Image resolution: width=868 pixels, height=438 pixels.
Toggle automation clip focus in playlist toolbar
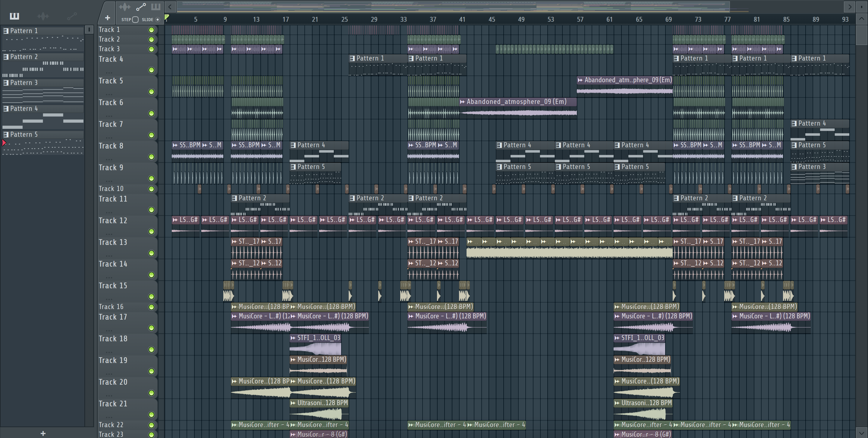point(141,7)
